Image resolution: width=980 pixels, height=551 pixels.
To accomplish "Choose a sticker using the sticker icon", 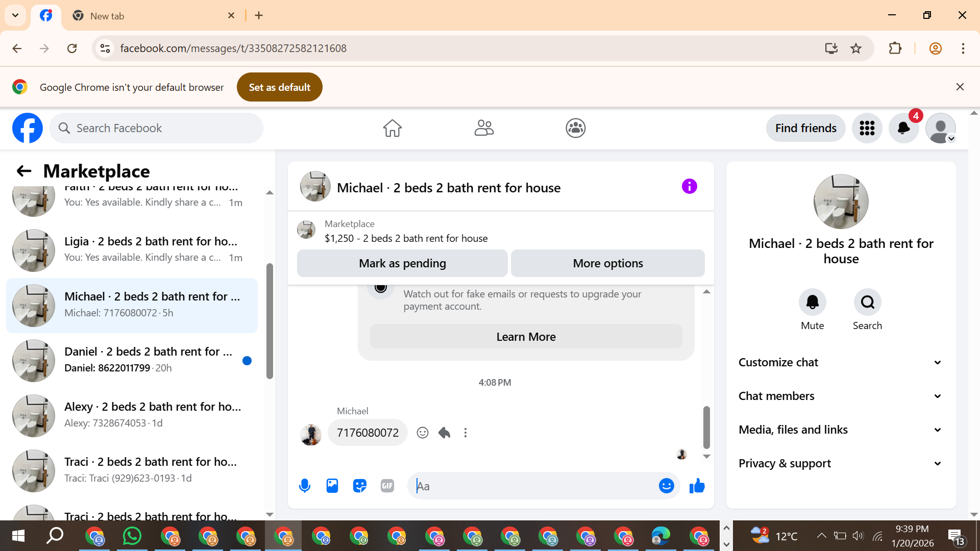I will pos(360,486).
